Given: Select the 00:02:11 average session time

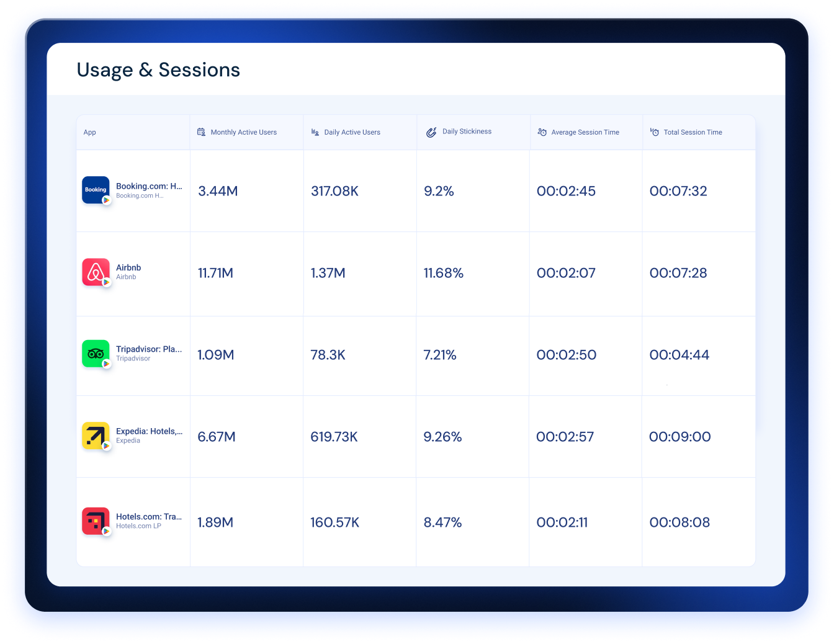Looking at the screenshot, I should pos(562,522).
